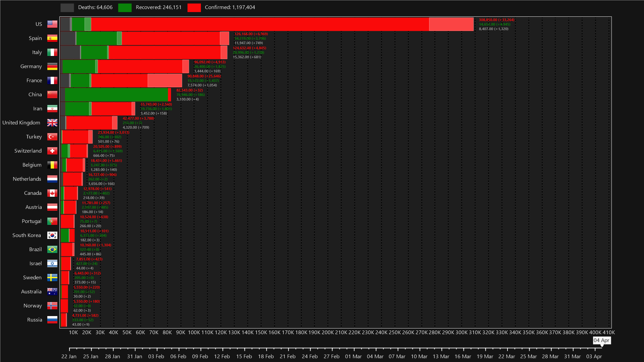Click the South Korea country label

pos(26,235)
